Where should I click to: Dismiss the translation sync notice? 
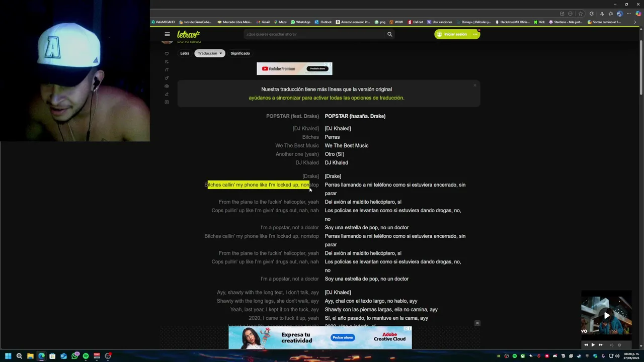474,85
